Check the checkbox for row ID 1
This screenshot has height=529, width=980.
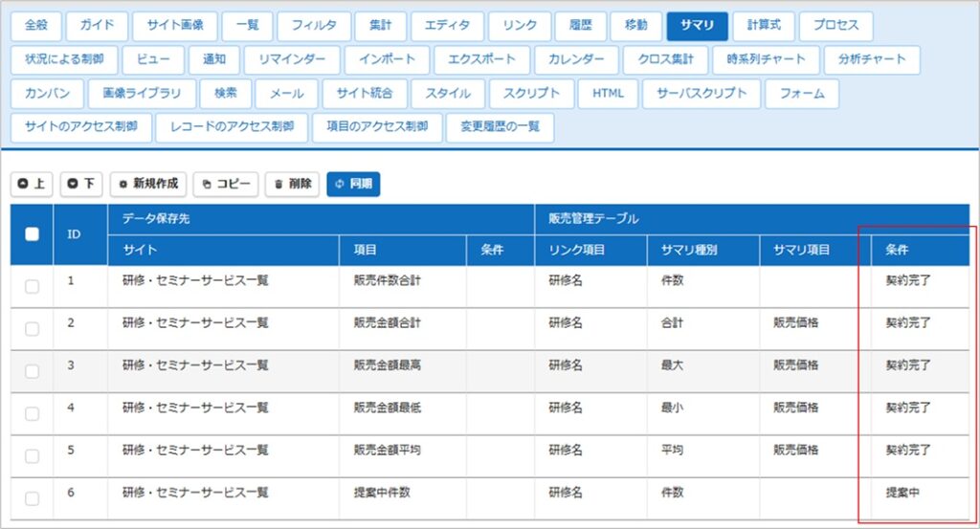click(x=32, y=287)
